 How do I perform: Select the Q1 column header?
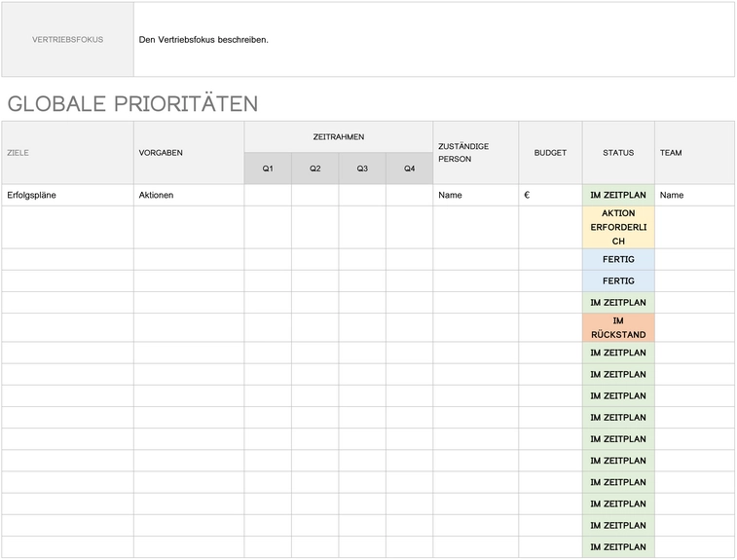pyautogui.click(x=268, y=168)
